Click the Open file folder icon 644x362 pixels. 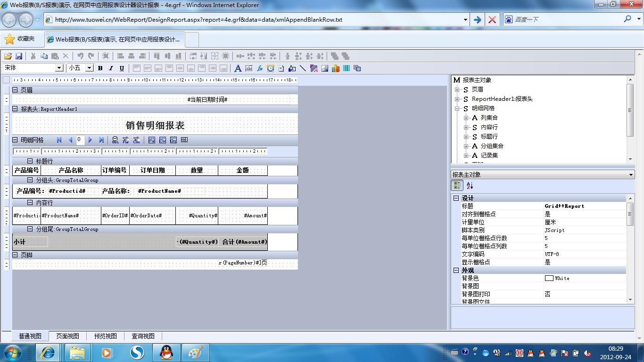tap(8, 56)
